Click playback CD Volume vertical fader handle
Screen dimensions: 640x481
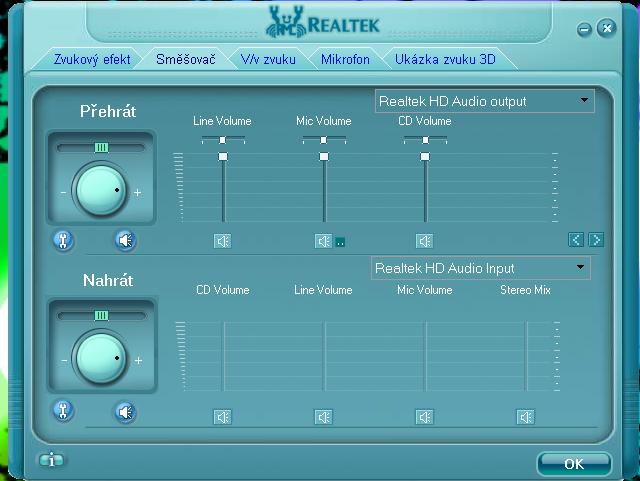[x=425, y=157]
